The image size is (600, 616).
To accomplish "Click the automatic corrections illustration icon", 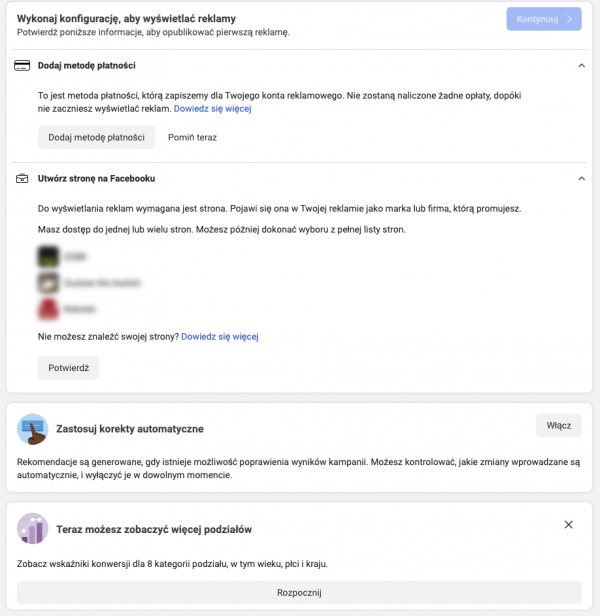I will point(33,428).
